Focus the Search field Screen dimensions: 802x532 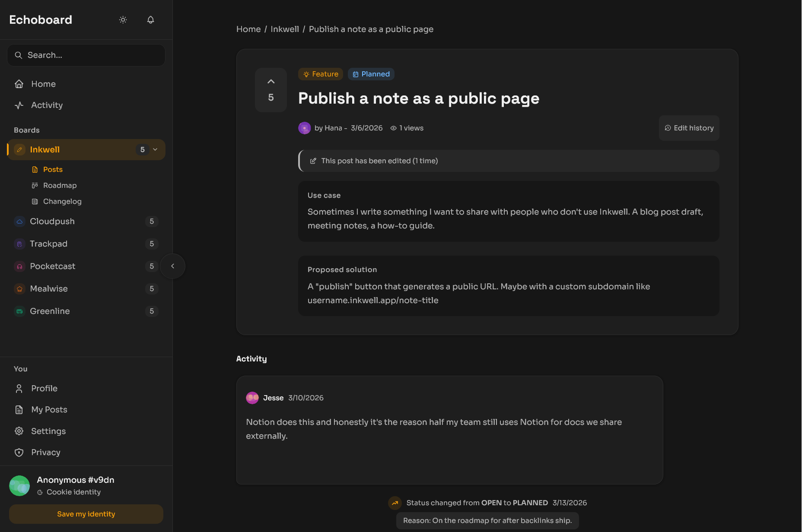[86, 55]
